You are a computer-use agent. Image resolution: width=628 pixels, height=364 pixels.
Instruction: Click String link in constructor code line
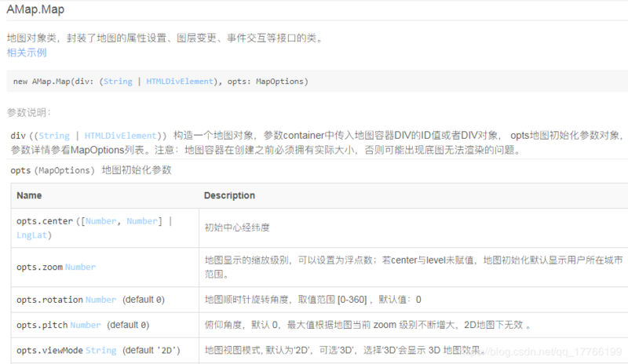click(118, 82)
